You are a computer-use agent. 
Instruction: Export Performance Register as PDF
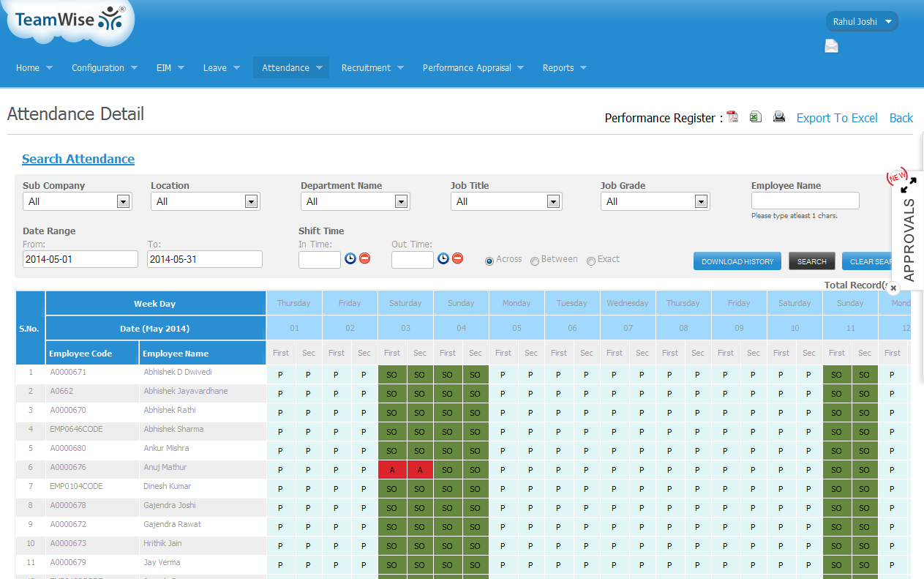(x=732, y=117)
